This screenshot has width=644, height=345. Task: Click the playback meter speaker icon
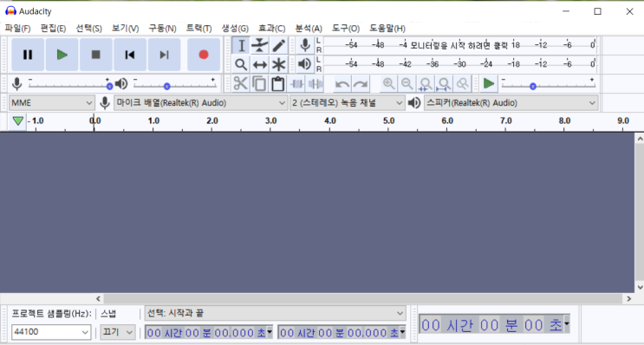[305, 64]
